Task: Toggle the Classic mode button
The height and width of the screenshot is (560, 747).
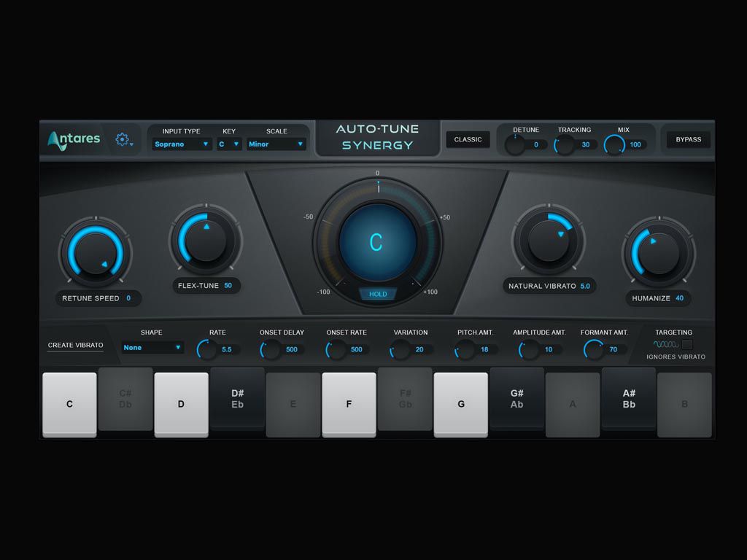Action: (468, 139)
